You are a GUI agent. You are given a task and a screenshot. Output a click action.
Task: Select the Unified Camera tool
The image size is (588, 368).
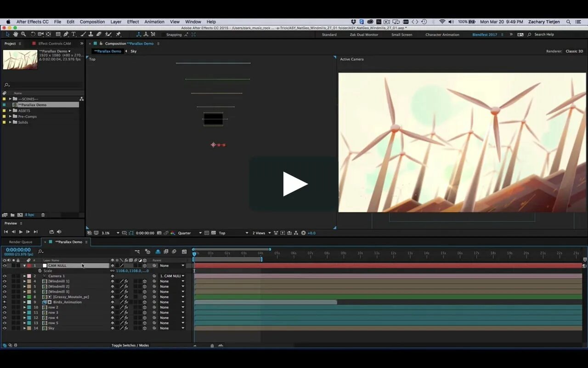pos(41,34)
